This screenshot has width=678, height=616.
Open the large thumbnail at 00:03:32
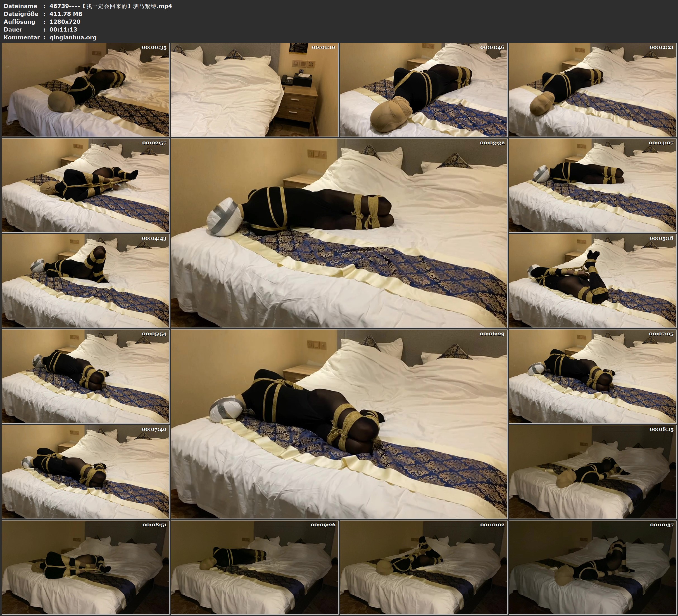click(x=339, y=233)
